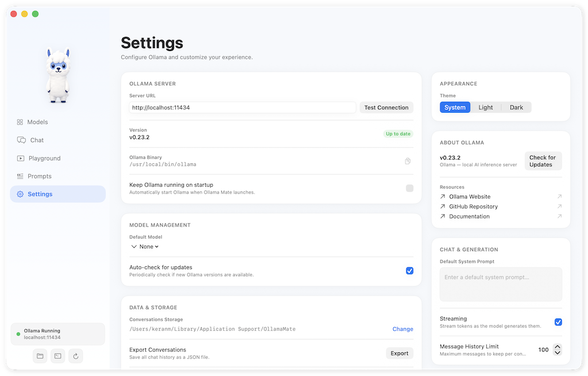This screenshot has height=376, width=588.
Task: Click "Ollama — local AI inference server" text
Action: coord(478,165)
